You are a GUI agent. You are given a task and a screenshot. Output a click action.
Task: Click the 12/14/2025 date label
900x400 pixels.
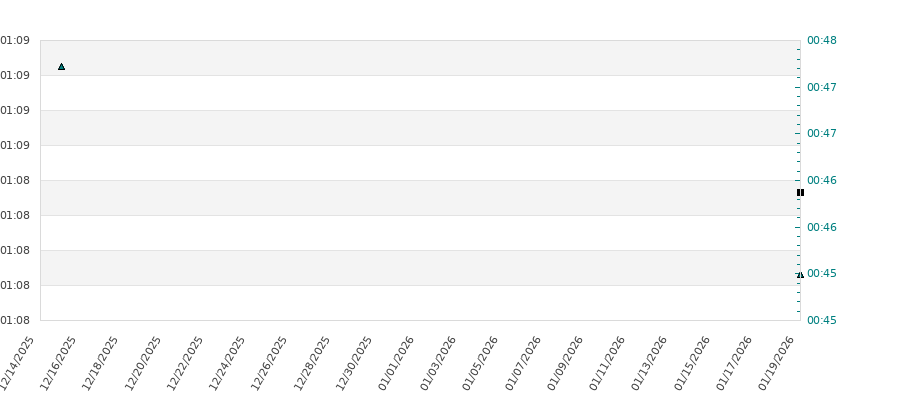click(x=19, y=362)
